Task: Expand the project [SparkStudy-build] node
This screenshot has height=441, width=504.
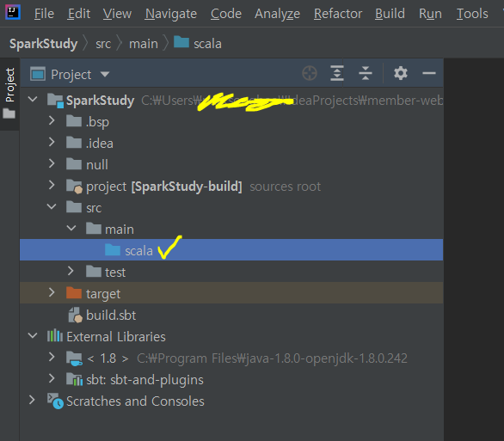Action: coord(52,186)
